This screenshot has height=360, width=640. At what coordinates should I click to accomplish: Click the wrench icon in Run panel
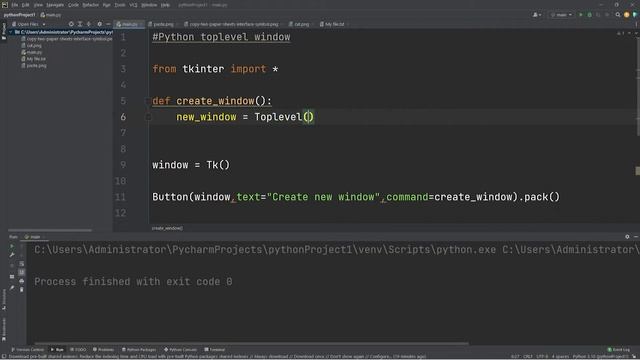tap(12, 255)
